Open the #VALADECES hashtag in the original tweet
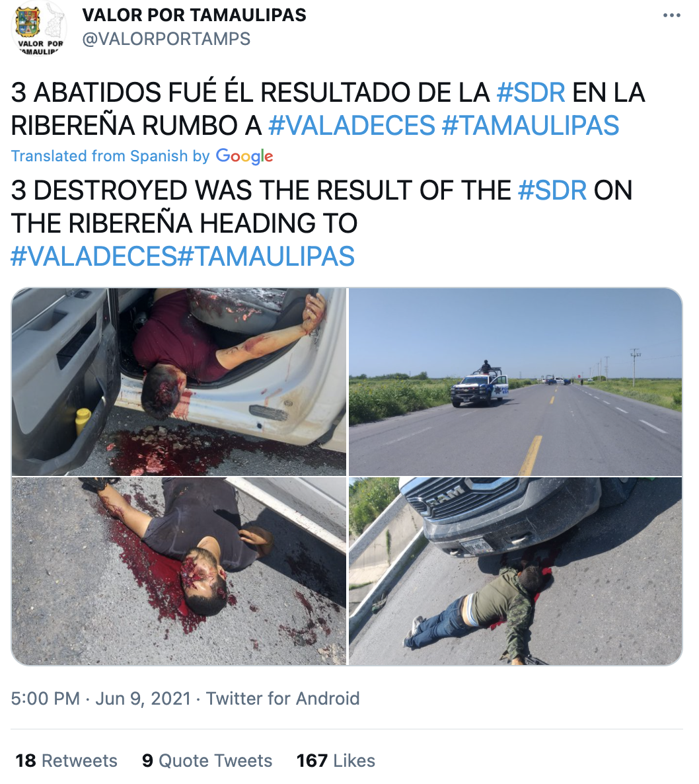 tap(351, 125)
